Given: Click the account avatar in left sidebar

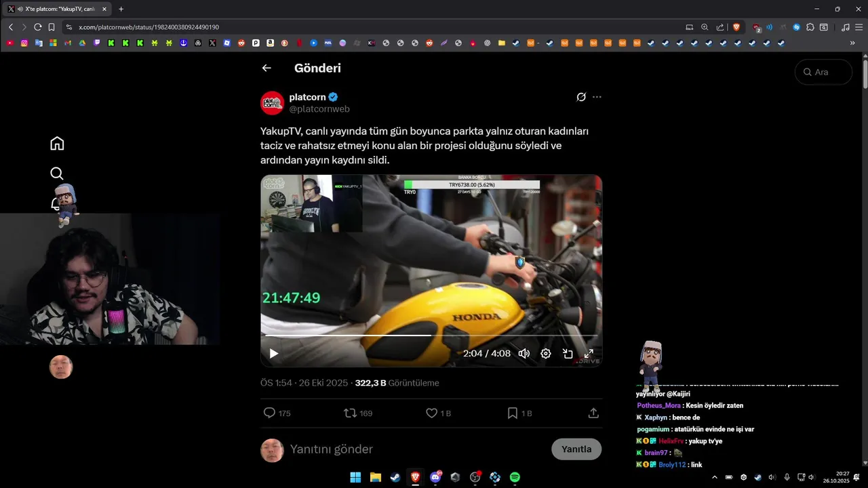Looking at the screenshot, I should (x=61, y=367).
